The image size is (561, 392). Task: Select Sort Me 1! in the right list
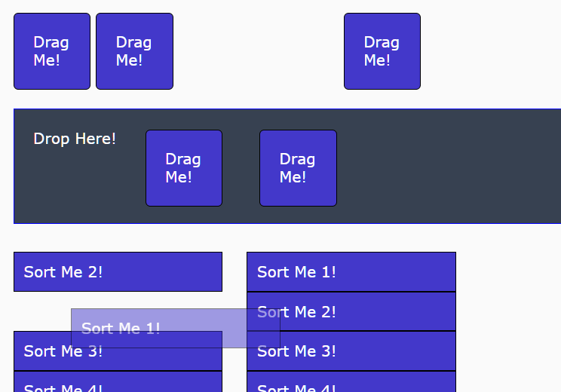[351, 271]
